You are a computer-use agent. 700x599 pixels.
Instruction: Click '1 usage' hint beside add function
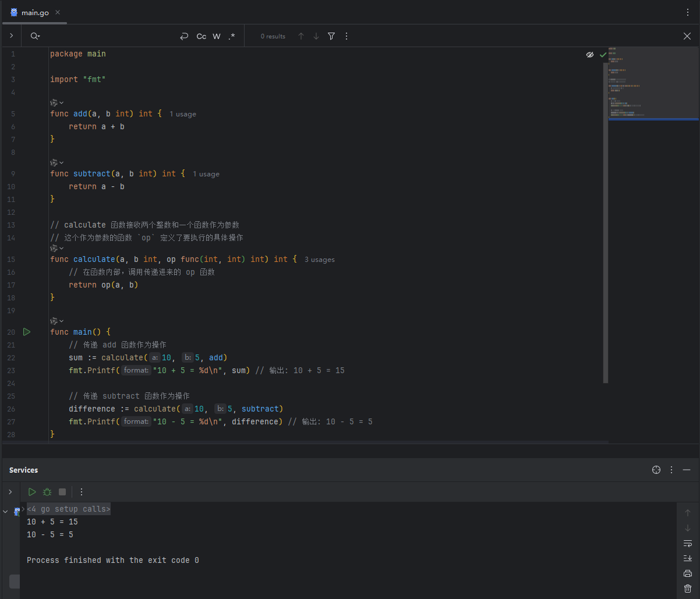[183, 114]
